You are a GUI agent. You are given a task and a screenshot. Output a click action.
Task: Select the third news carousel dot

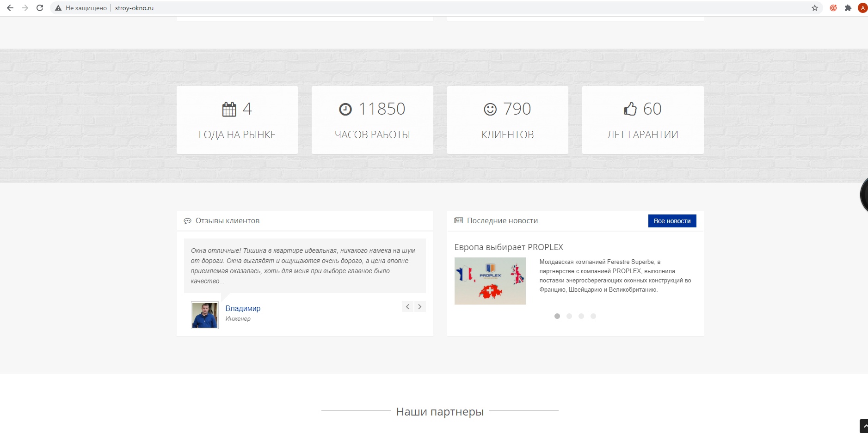coord(581,316)
